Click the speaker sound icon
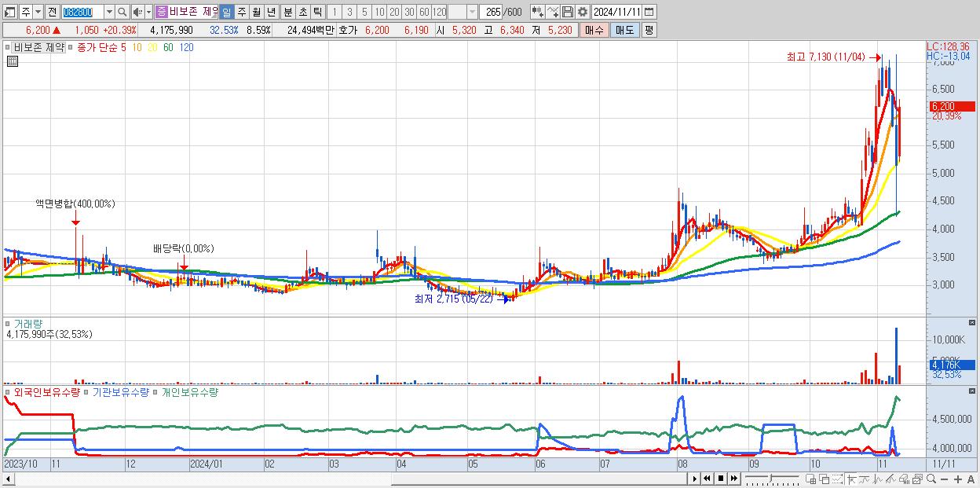980x488 pixels. pos(137,13)
